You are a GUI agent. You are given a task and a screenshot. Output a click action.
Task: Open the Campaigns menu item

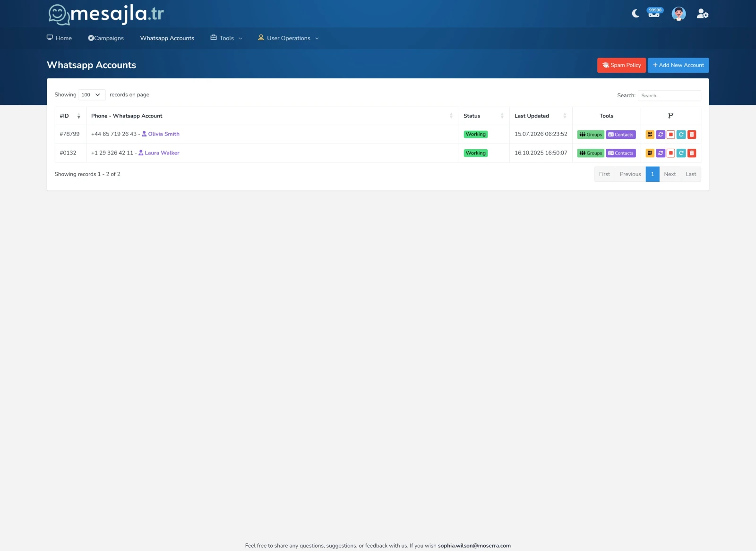pos(106,38)
